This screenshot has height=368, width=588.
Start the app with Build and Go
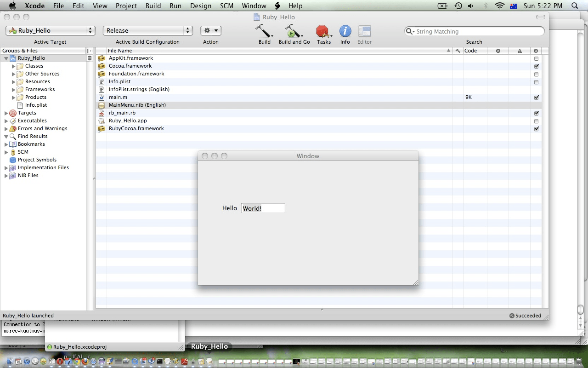pos(293,32)
